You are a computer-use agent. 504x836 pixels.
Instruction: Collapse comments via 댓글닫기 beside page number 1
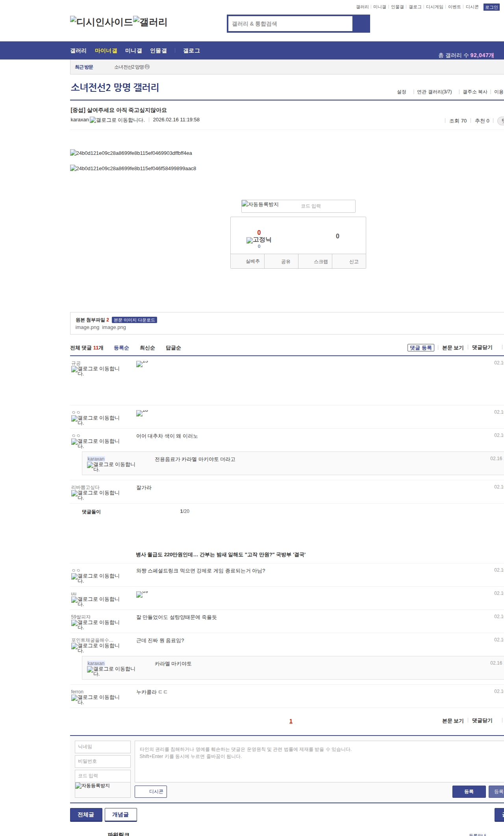pyautogui.click(x=482, y=721)
